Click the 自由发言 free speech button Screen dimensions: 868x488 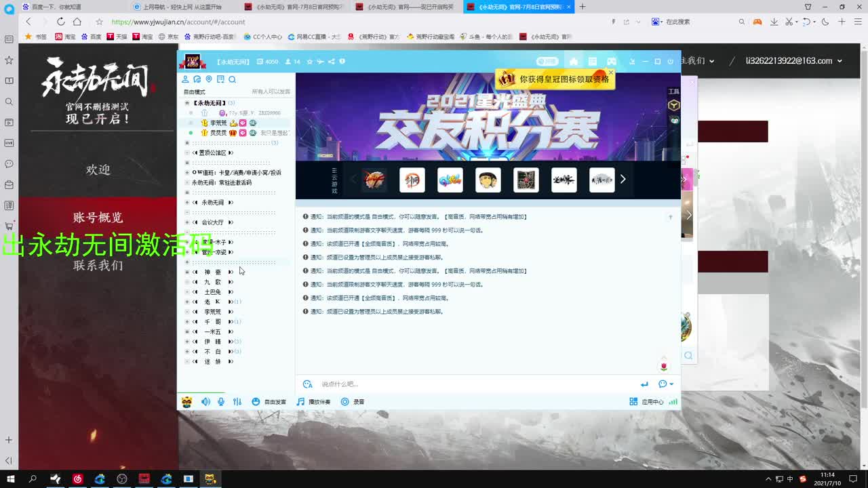(x=269, y=402)
